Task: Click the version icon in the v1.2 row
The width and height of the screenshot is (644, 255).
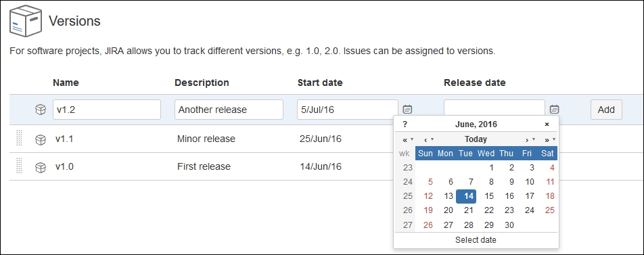Action: [41, 110]
